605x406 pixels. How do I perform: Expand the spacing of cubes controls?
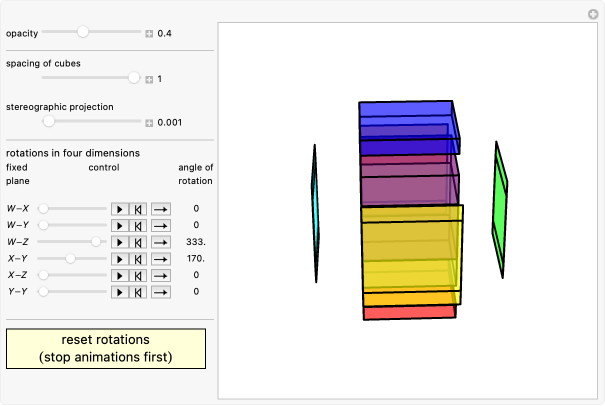tap(149, 78)
